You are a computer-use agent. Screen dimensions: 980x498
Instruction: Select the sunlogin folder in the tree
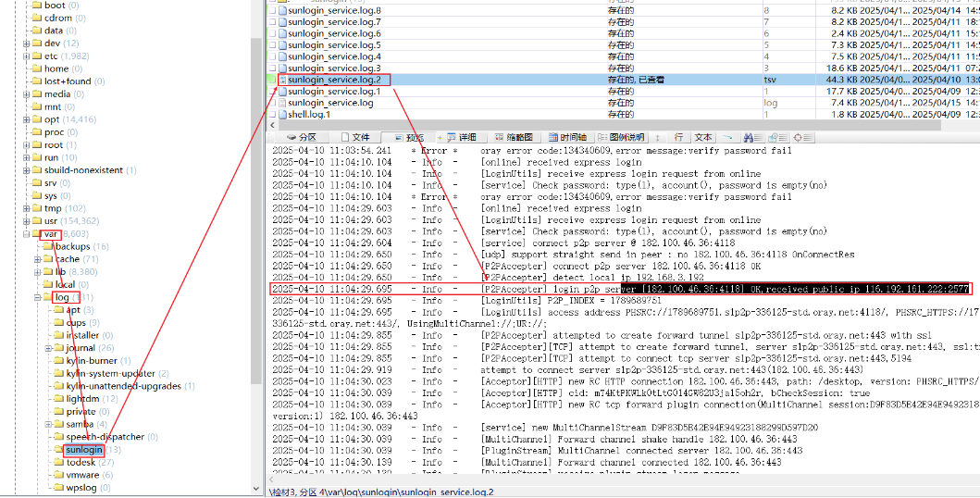[84, 450]
